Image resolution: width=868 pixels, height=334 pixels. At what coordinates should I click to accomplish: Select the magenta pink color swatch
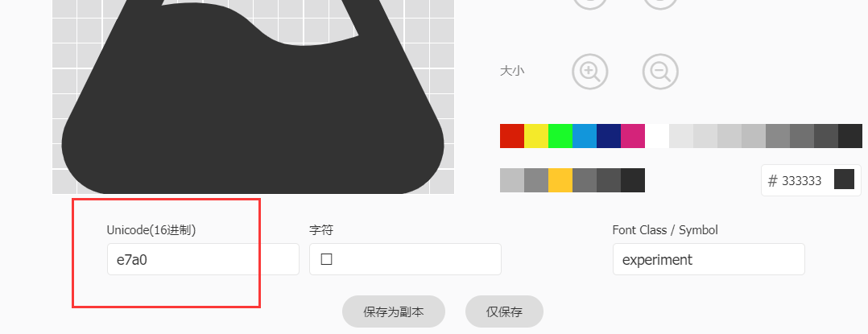(x=633, y=136)
